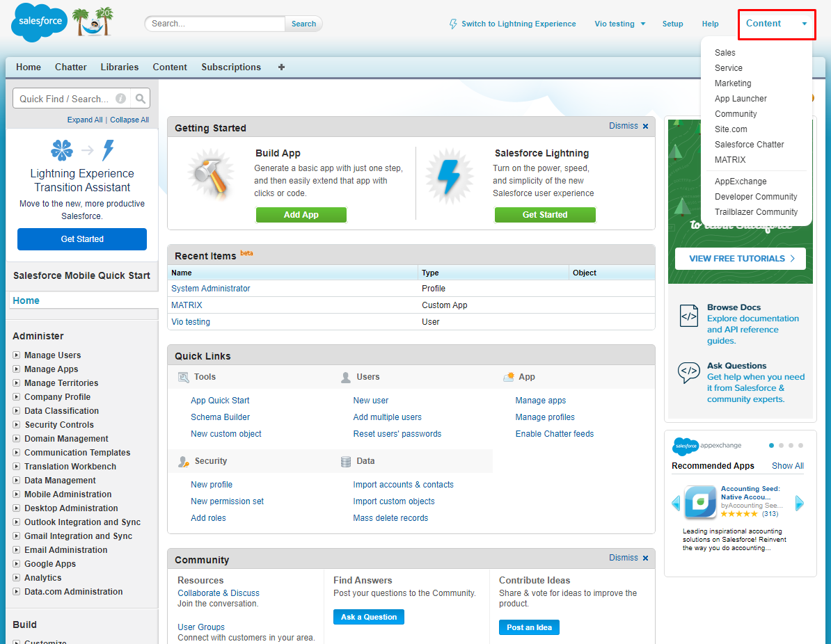Click the Show All recommended apps link

coord(788,466)
